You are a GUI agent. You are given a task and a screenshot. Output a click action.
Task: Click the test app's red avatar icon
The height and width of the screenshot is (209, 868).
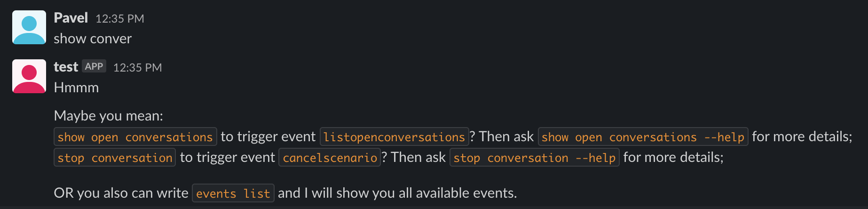[x=29, y=76]
